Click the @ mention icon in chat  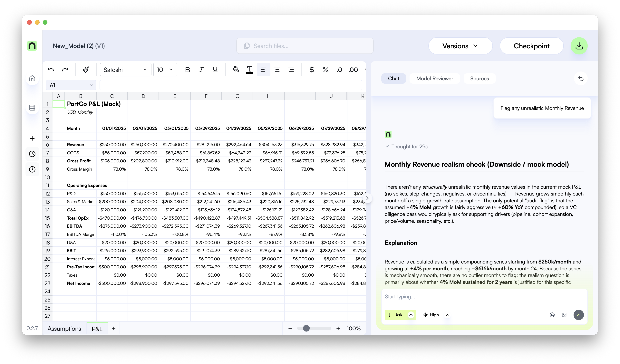pyautogui.click(x=552, y=315)
